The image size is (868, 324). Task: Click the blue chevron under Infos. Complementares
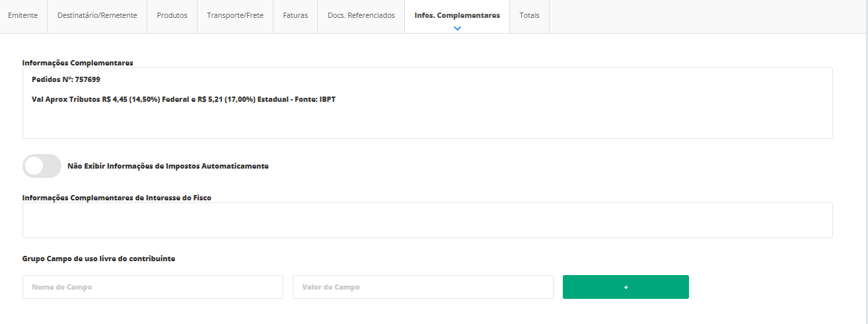click(457, 28)
